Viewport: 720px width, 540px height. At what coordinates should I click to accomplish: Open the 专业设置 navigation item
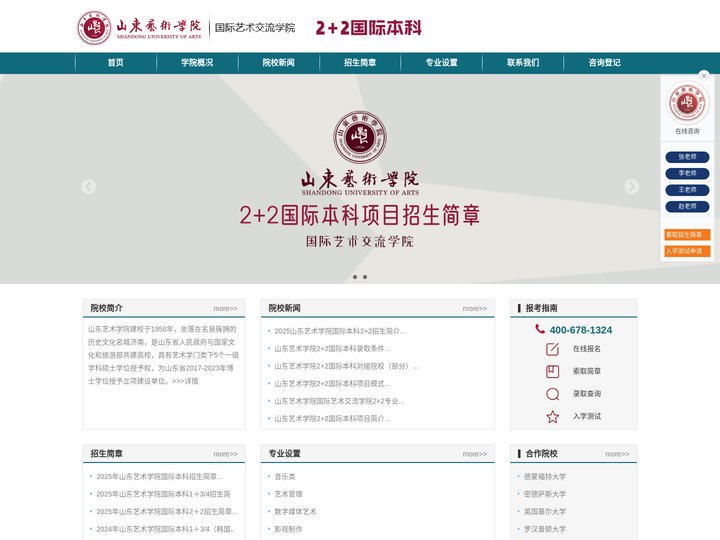pos(441,63)
